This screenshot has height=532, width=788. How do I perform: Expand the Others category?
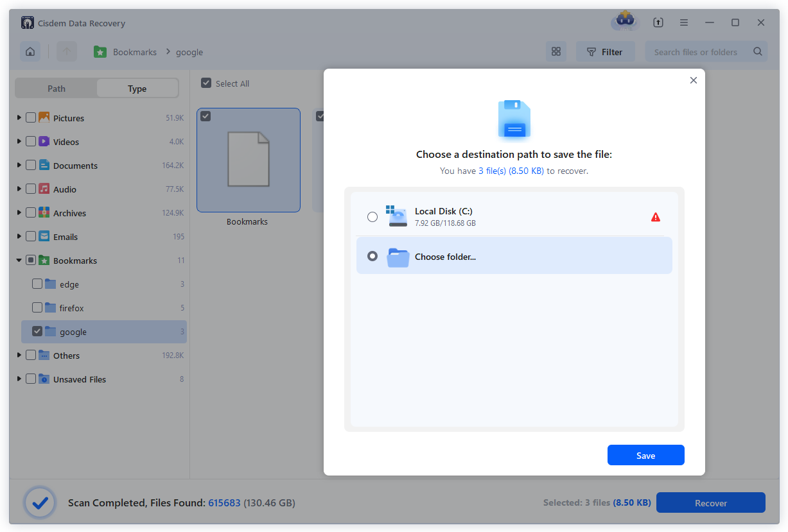pyautogui.click(x=19, y=355)
